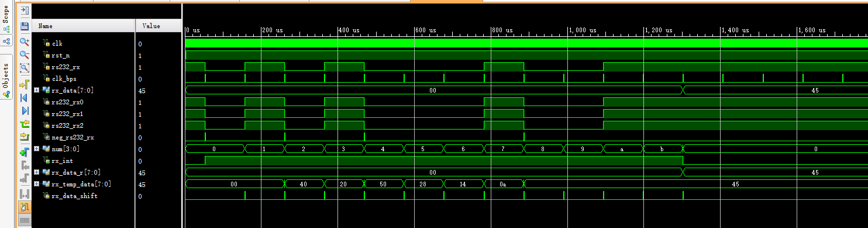The image size is (868, 228).
Task: Click the '40' segment in rx_temp_data waveform
Action: tap(304, 184)
